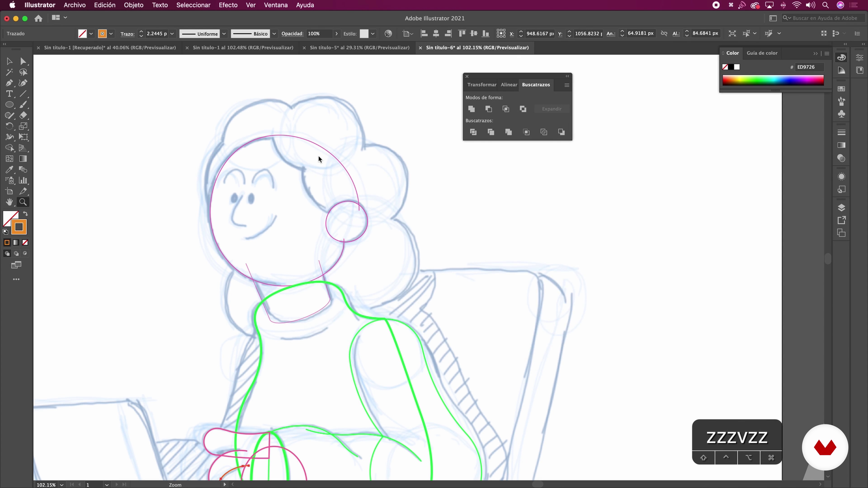Select the Zoom tool

pos(23,202)
